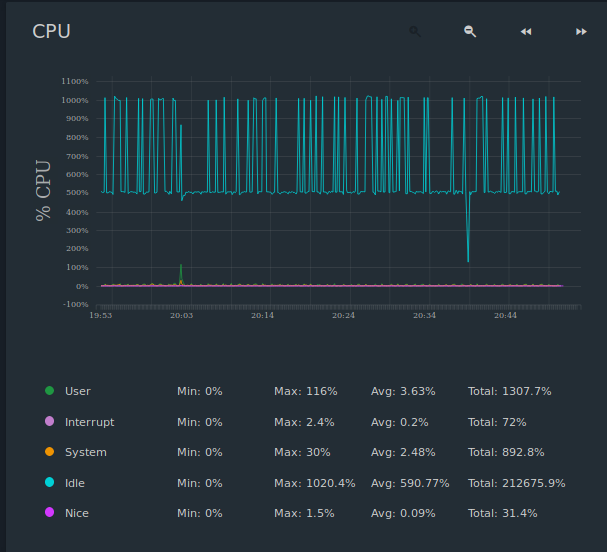Click the CPU panel title
Viewport: 607px width, 552px height.
51,31
